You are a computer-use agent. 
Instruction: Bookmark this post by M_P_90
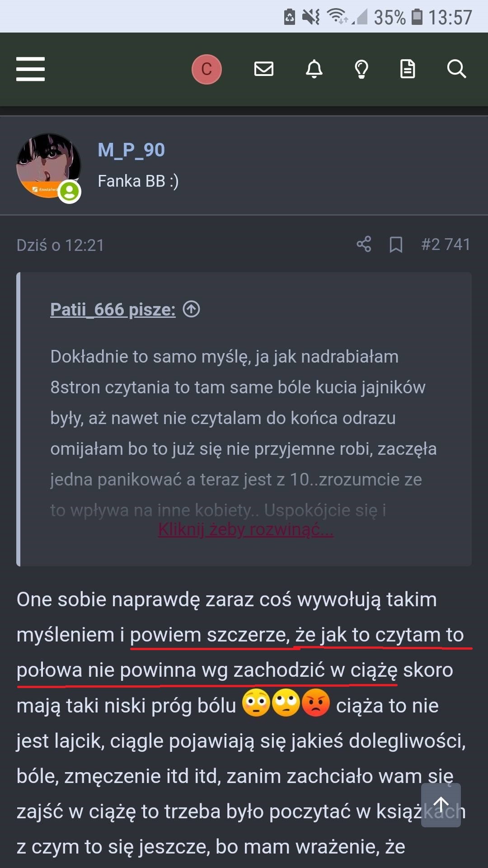point(396,245)
